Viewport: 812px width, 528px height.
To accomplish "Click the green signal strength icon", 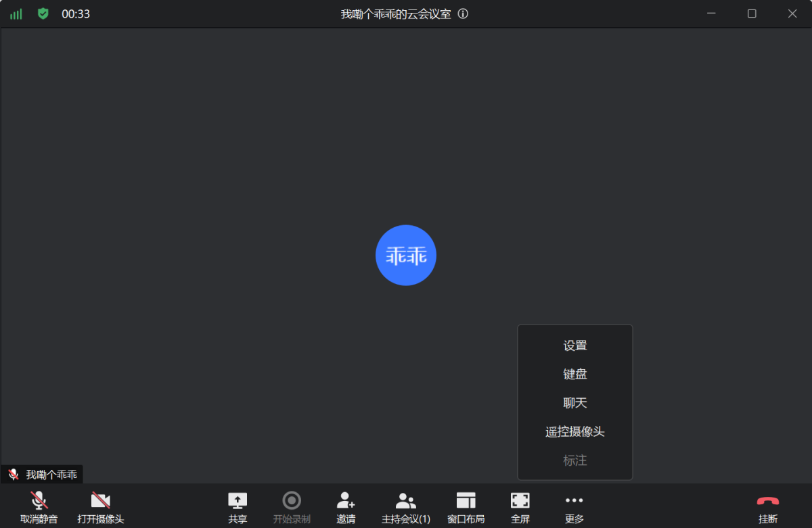I will coord(16,14).
